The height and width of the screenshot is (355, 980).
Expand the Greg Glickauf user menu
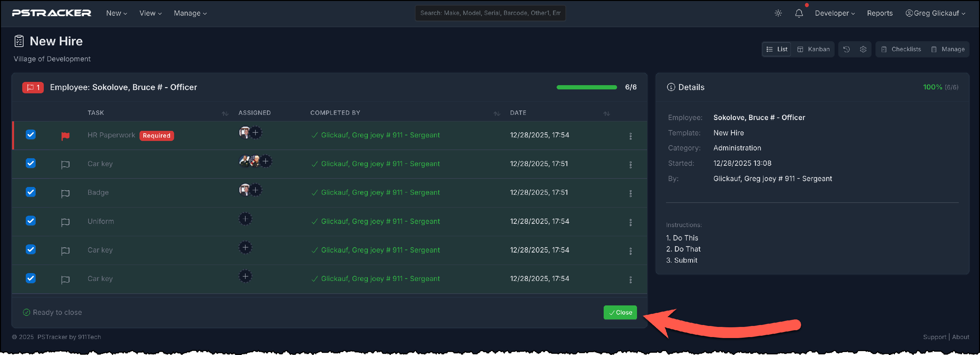[x=935, y=13]
